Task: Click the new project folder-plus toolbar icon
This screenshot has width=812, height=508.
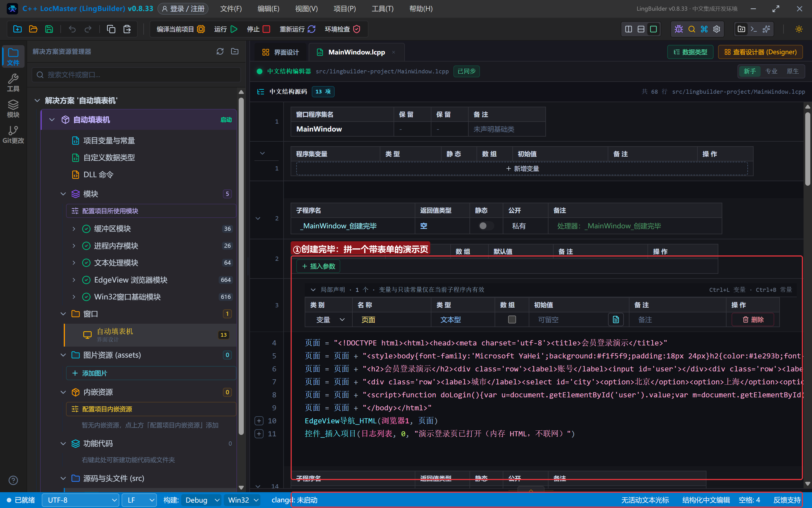Action: (x=17, y=29)
